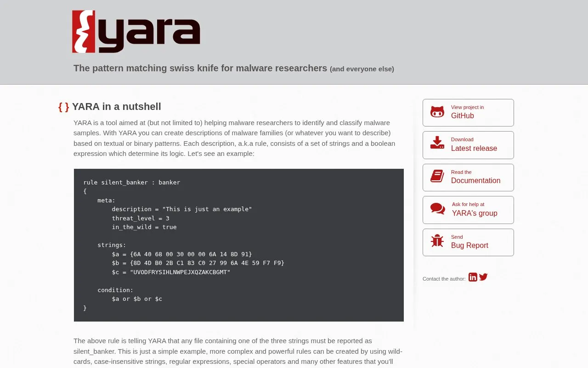The width and height of the screenshot is (588, 368).
Task: Click the '$b = {8D 4D B0 2B...' hex line
Action: pos(198,263)
